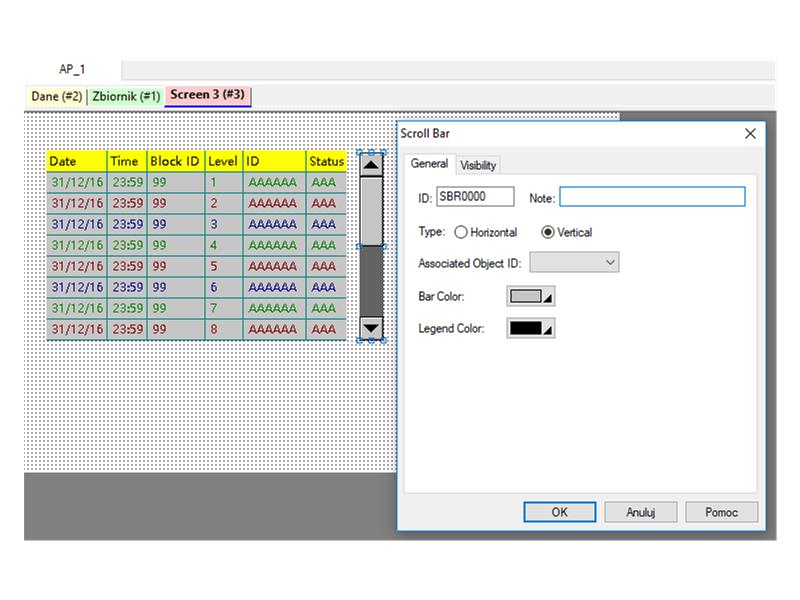Image resolution: width=800 pixels, height=600 pixels.
Task: Click the Level cell showing 5
Action: (224, 266)
